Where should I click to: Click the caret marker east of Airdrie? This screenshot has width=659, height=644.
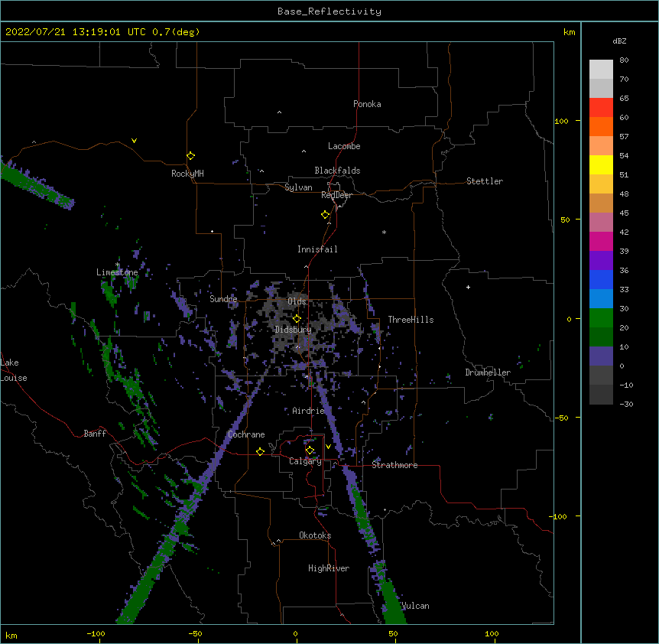point(363,402)
